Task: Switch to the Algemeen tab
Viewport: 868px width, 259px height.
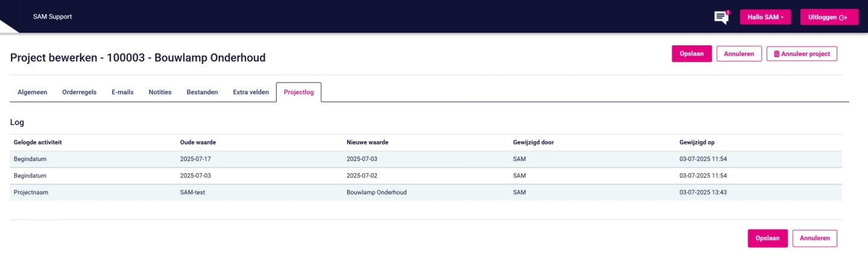Action: [33, 92]
